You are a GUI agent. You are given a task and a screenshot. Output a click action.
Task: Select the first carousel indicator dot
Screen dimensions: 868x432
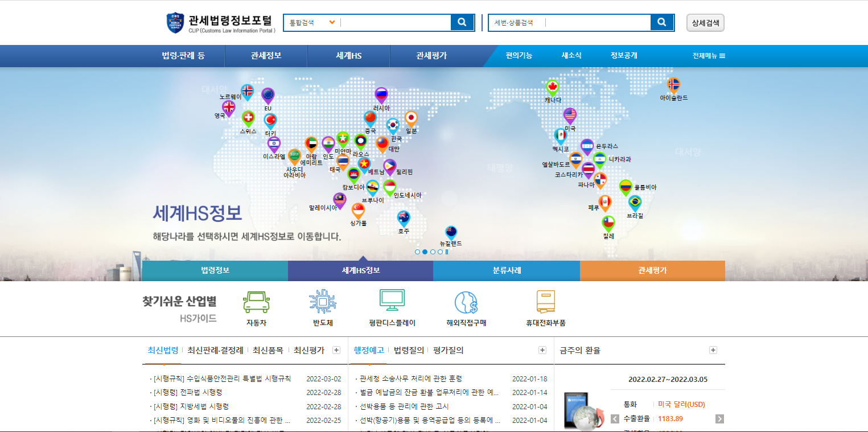pos(417,252)
